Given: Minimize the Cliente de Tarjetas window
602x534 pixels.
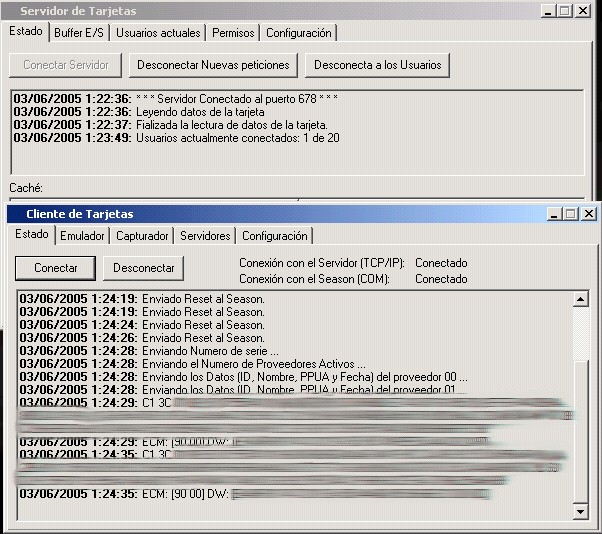Looking at the screenshot, I should pos(554,214).
